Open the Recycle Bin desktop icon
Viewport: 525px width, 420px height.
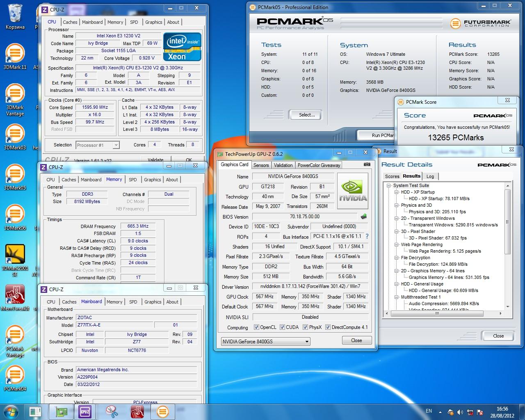pos(15,16)
